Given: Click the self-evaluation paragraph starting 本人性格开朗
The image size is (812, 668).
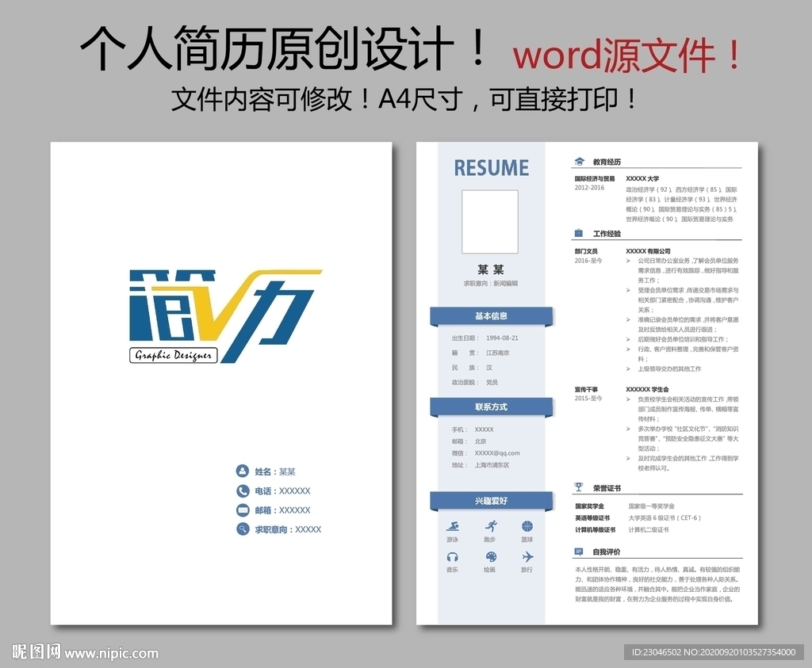Looking at the screenshot, I should [657, 584].
